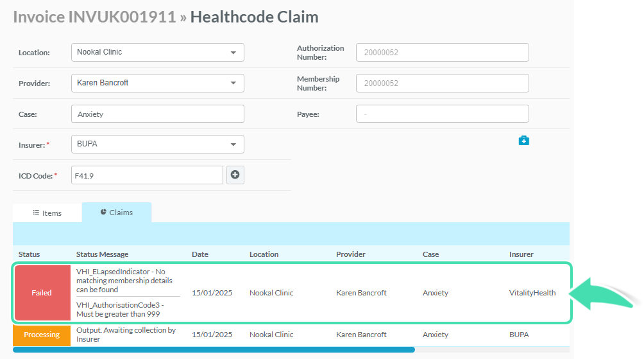
Task: Click the Date column header
Action: pyautogui.click(x=200, y=254)
